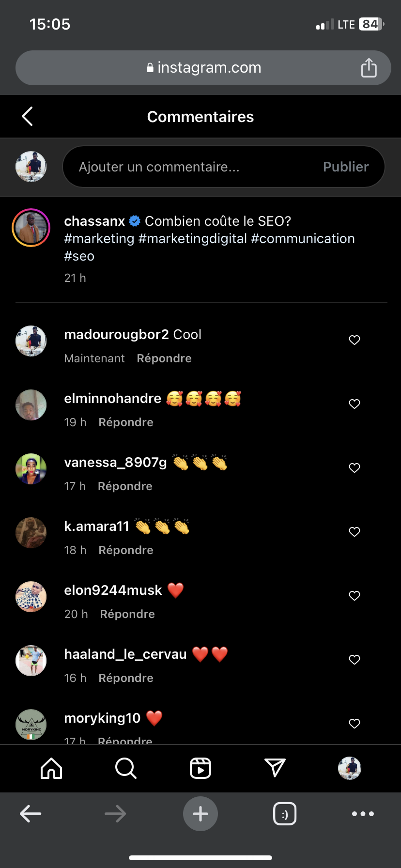
Task: Open the Instagram home feed icon
Action: [51, 768]
